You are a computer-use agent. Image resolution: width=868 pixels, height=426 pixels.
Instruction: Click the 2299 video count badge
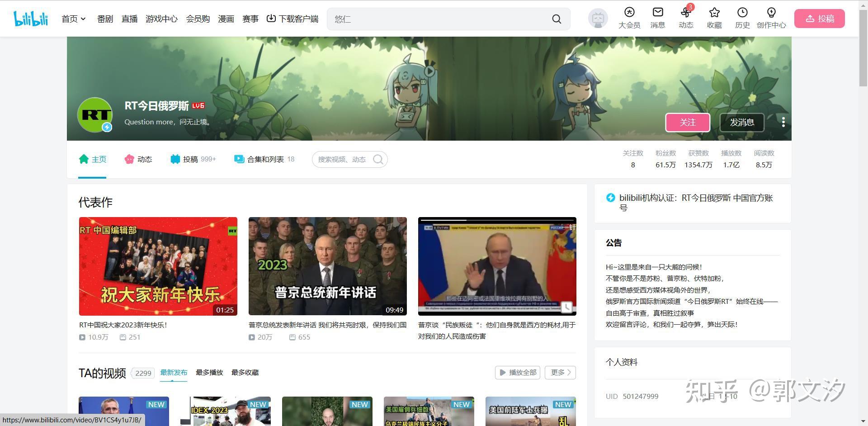pyautogui.click(x=143, y=373)
